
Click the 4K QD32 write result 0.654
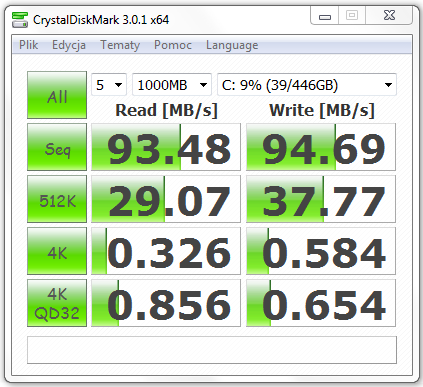pyautogui.click(x=321, y=303)
